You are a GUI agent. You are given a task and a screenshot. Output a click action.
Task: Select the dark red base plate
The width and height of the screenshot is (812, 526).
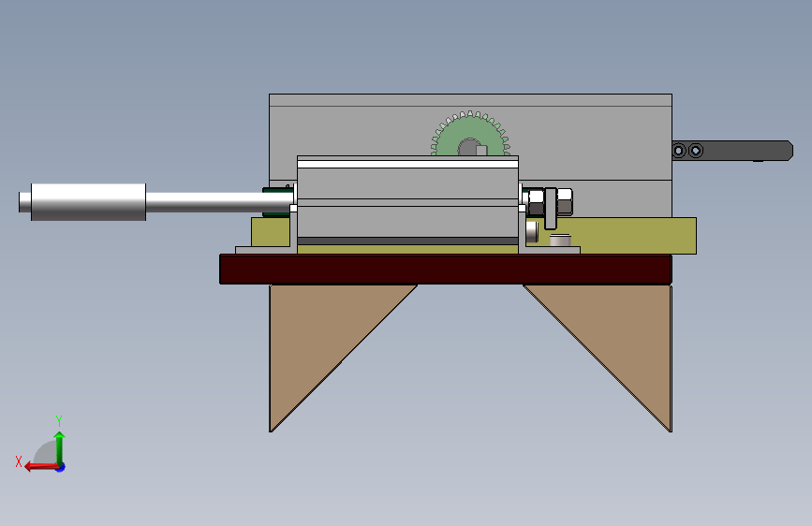446,270
